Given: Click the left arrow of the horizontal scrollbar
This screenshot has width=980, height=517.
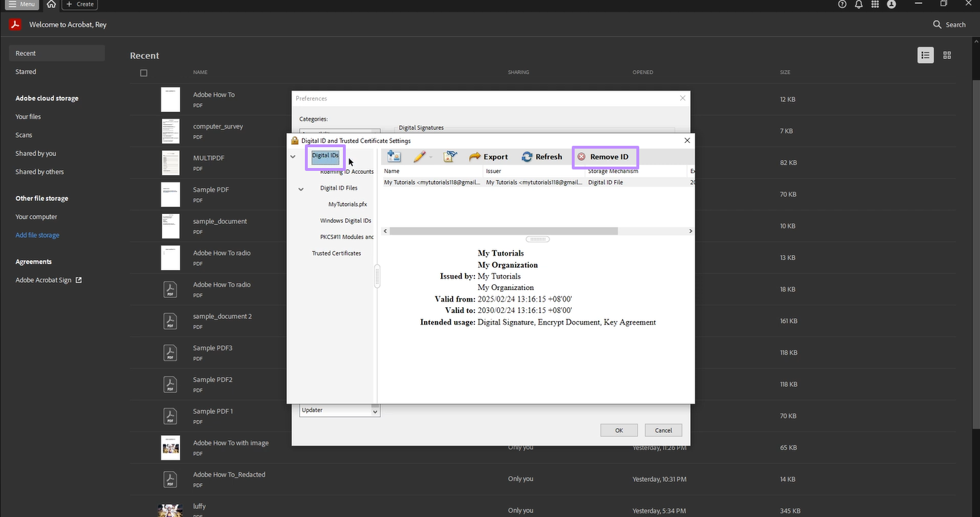Looking at the screenshot, I should coord(385,231).
